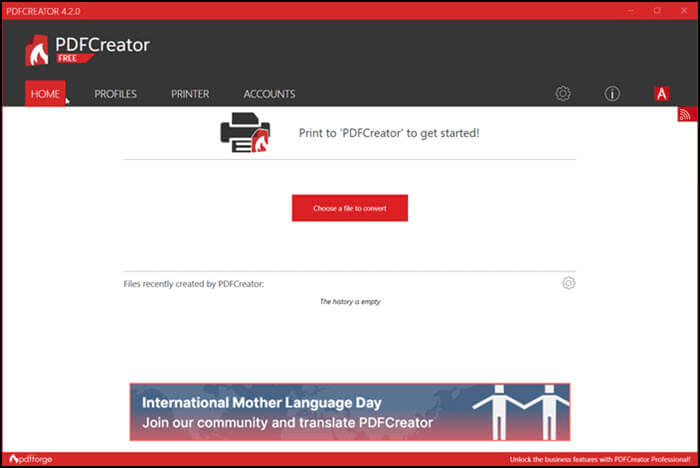Select the ACCOUNTS tab
Viewport: 700px width, 468px height.
point(269,94)
